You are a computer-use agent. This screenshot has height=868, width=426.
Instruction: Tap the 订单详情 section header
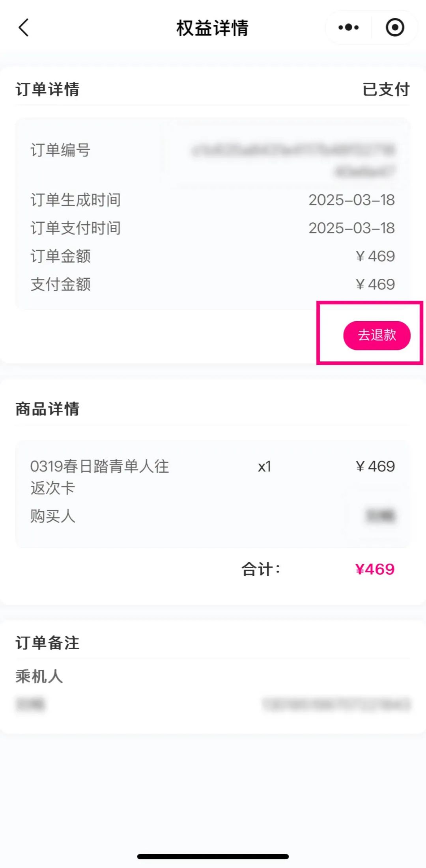47,89
